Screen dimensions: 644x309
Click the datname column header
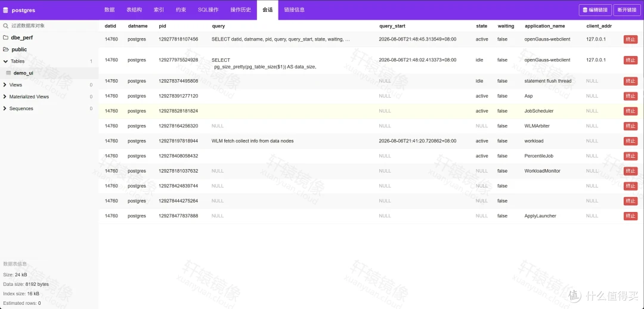pyautogui.click(x=138, y=26)
